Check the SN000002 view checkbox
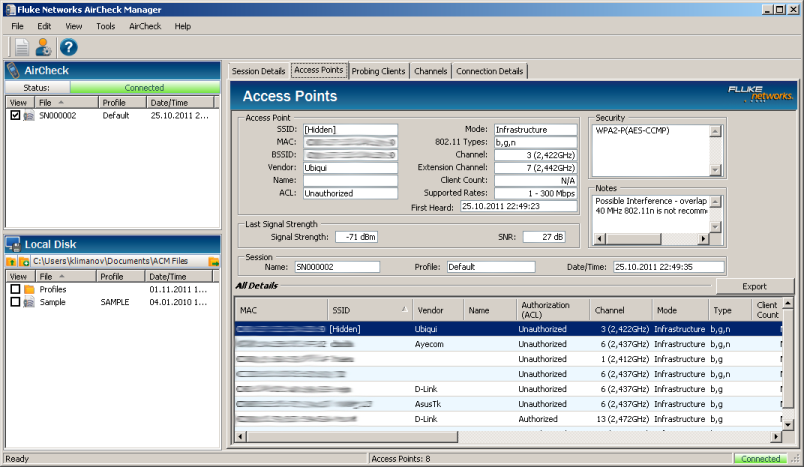The width and height of the screenshot is (804, 467). click(15, 115)
